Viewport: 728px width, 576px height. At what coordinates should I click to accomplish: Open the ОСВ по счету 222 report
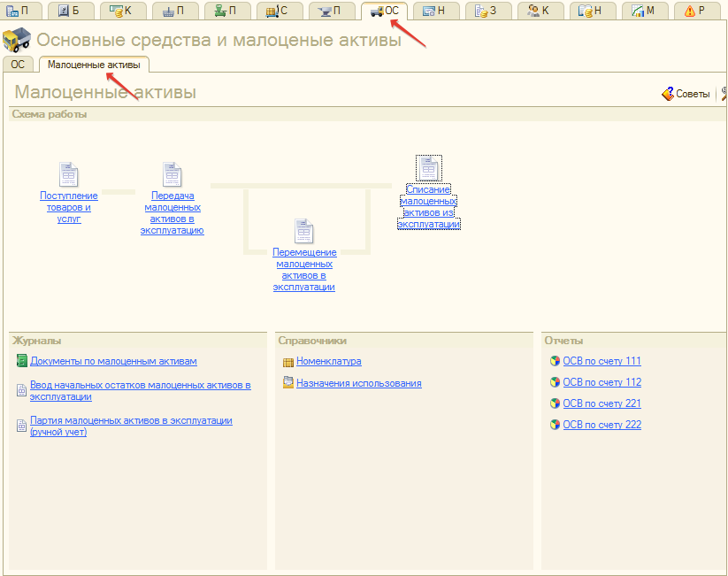click(602, 425)
